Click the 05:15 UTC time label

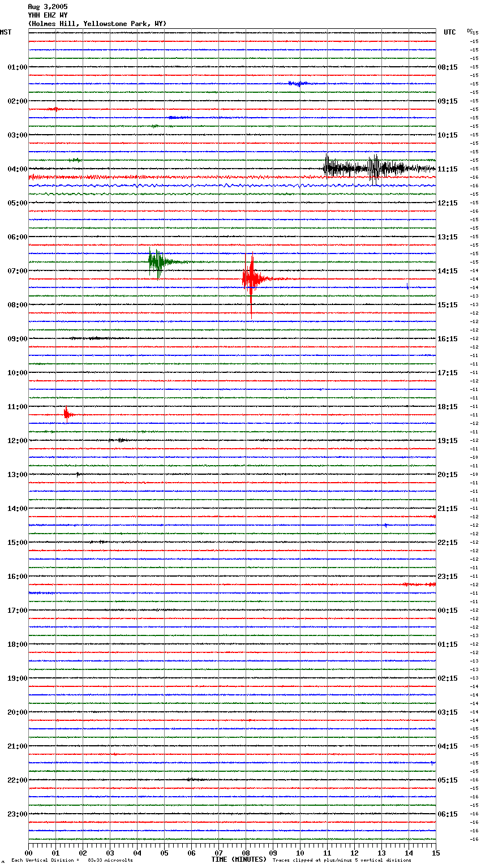[448, 780]
